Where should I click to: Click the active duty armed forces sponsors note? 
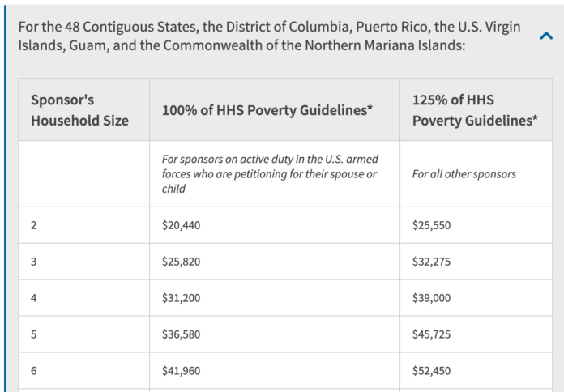(x=270, y=174)
